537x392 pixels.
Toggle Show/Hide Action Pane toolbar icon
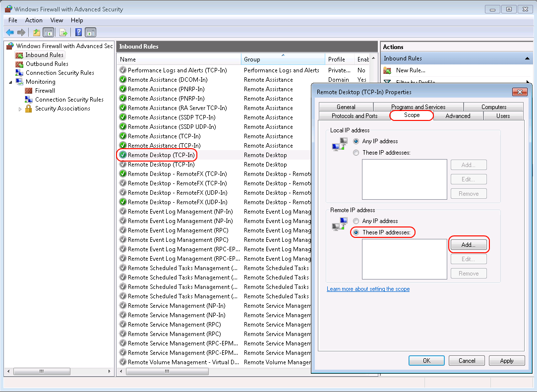pos(90,33)
